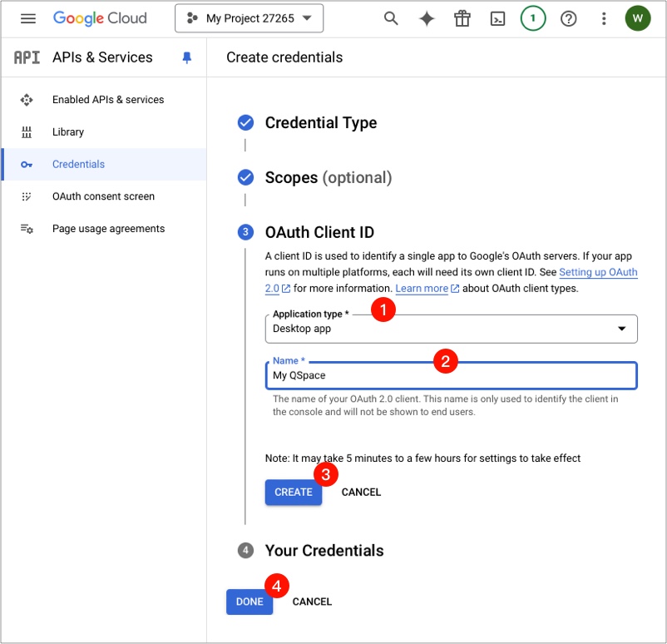Select OAuth consent screen in sidebar

(x=103, y=196)
